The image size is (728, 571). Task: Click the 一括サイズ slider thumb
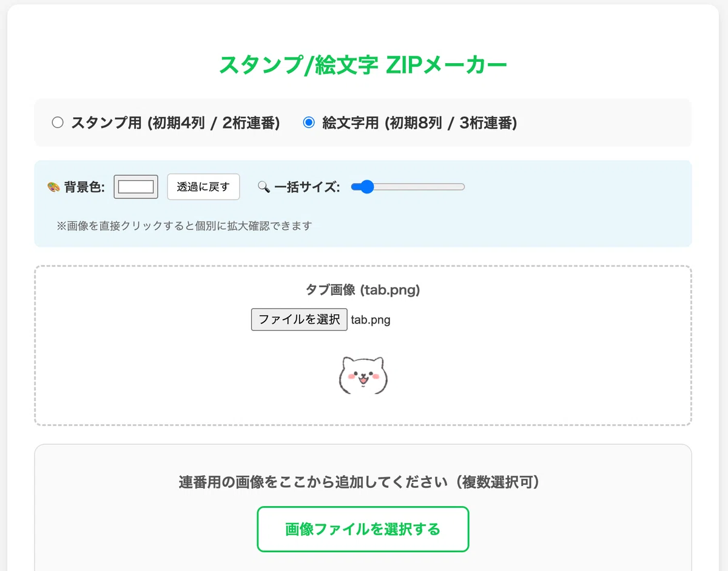pos(366,187)
